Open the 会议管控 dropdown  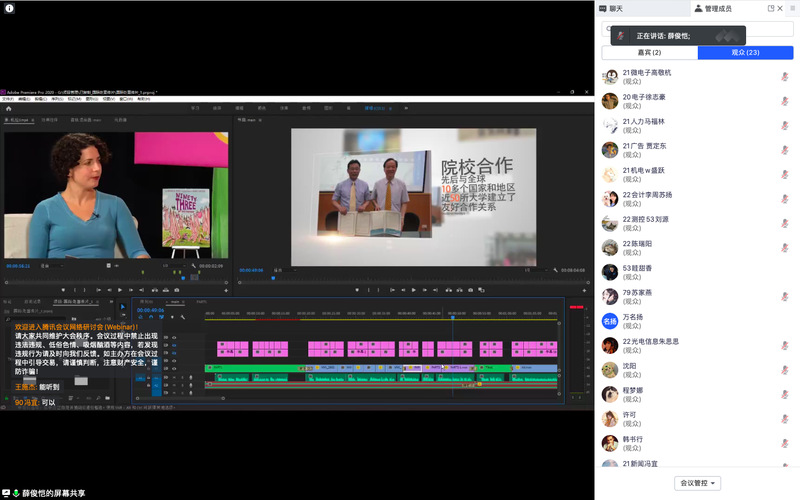(x=697, y=483)
